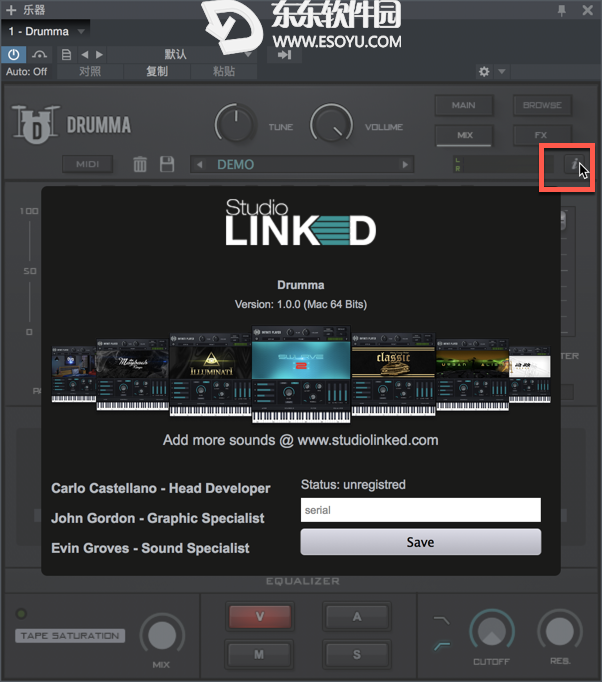Toggle the TAPE SATURATION button
Screen dimensions: 602x682
click(x=70, y=636)
